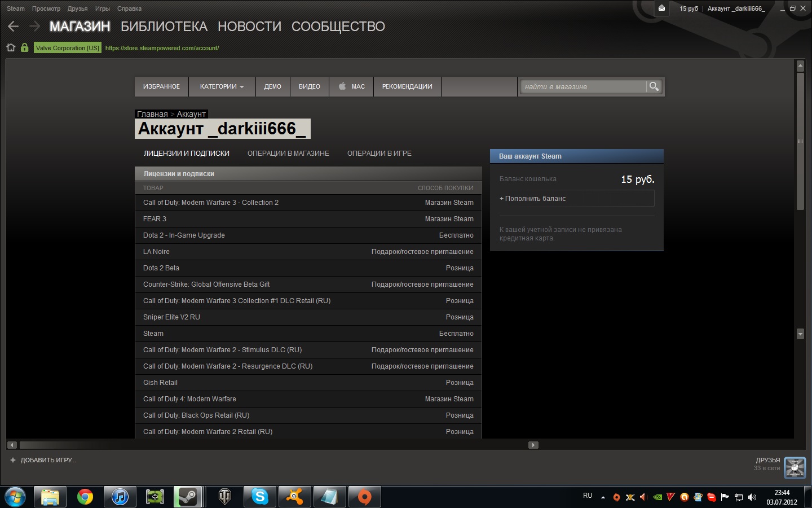The width and height of the screenshot is (812, 508).
Task: Open Skype from the taskbar
Action: [x=259, y=497]
